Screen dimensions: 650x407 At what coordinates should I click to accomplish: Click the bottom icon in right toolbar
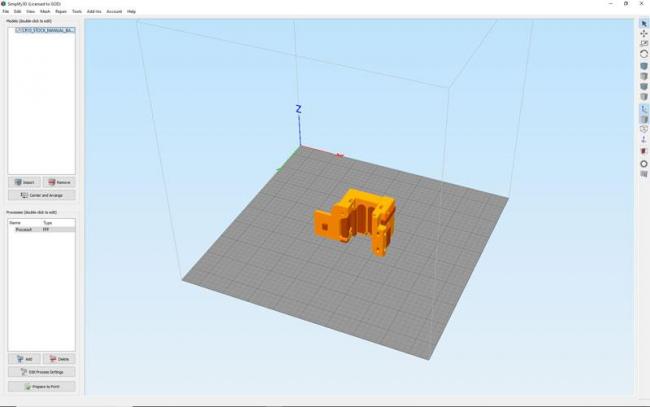pos(643,174)
